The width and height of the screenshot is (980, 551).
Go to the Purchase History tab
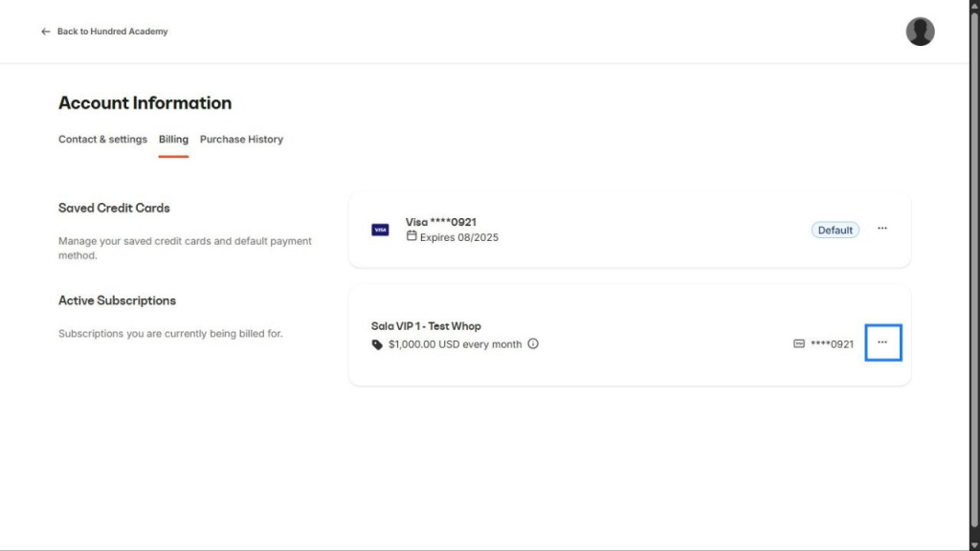241,140
